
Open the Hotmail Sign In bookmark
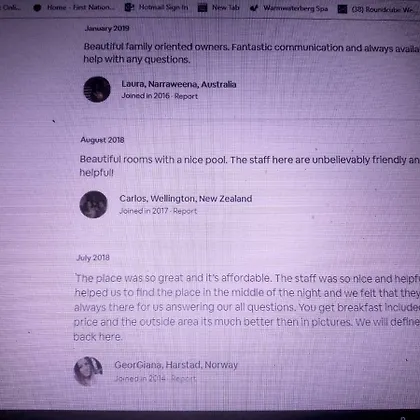pyautogui.click(x=156, y=7)
